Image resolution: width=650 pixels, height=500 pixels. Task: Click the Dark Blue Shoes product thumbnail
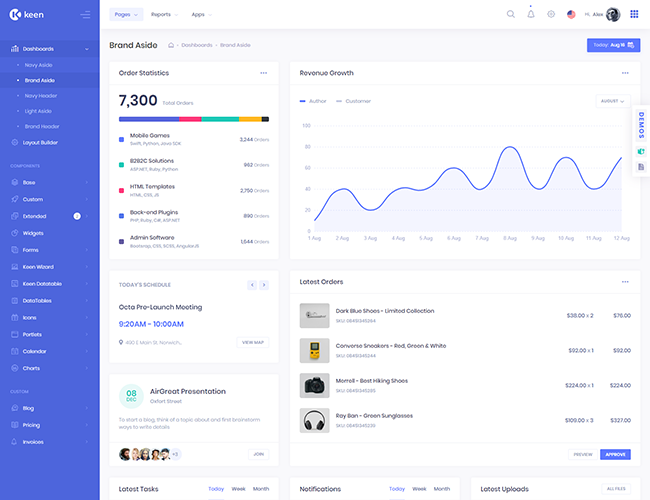pyautogui.click(x=314, y=315)
